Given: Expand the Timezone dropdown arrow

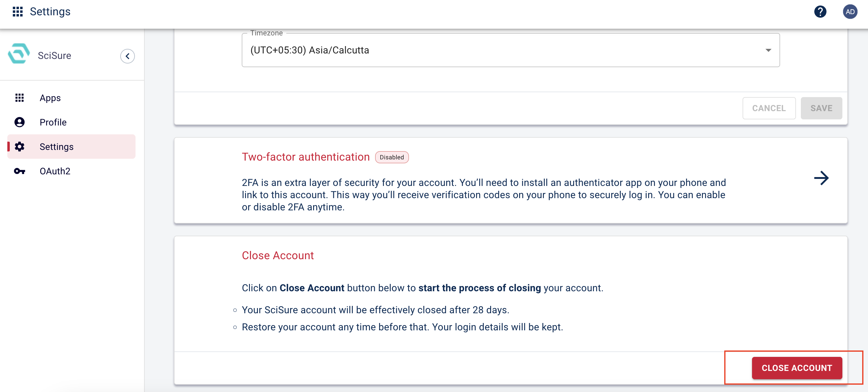Looking at the screenshot, I should (x=768, y=50).
